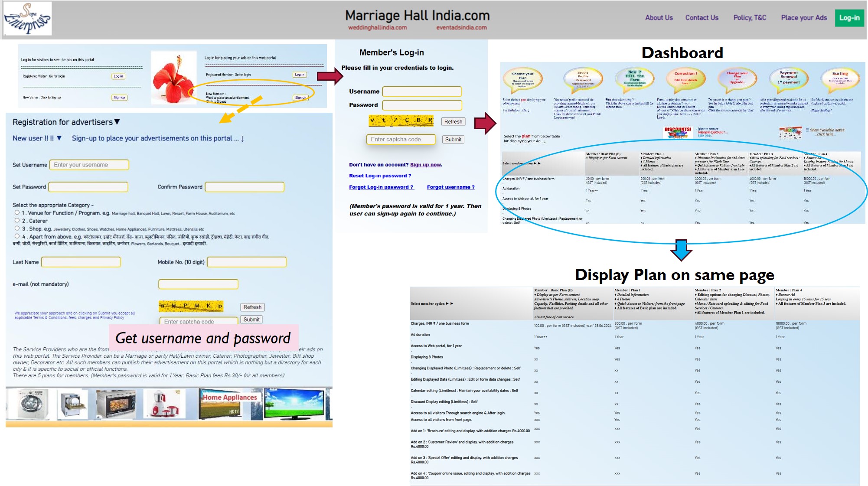Open the Forgot Log-in password link
Viewport: 868px width, 486px height.
382,187
